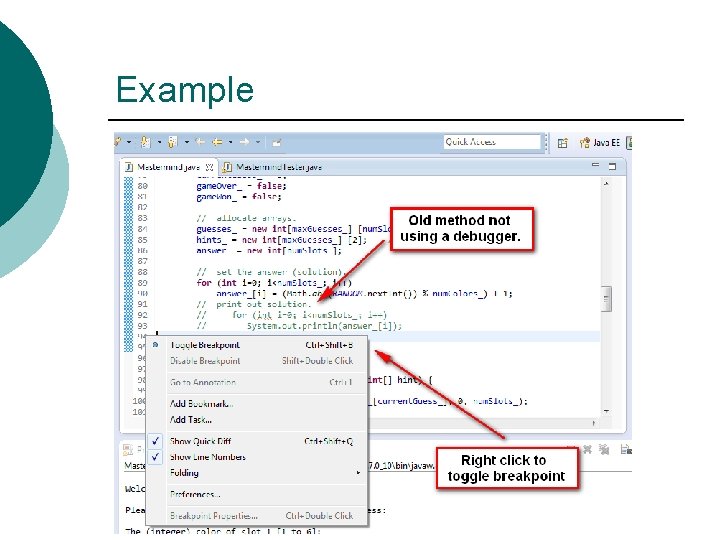Choose Add Bookmark... from the context menu
This screenshot has width=720, height=540.
[257, 404]
